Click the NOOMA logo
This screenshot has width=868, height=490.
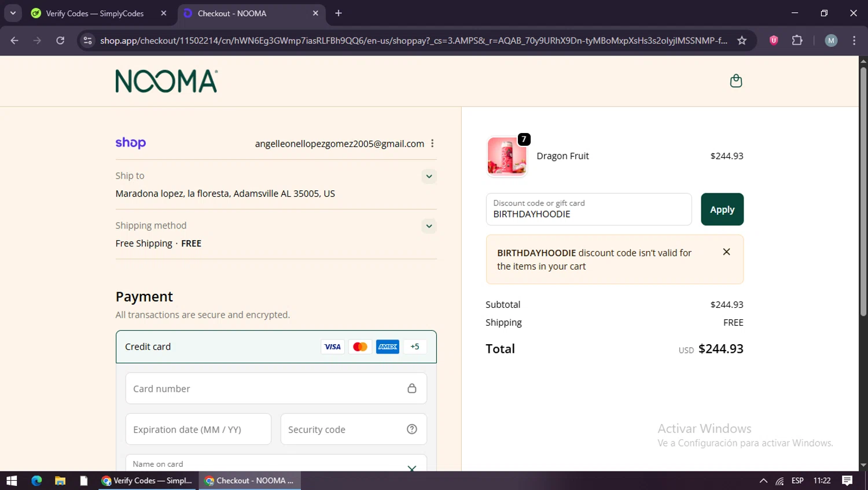(x=167, y=81)
